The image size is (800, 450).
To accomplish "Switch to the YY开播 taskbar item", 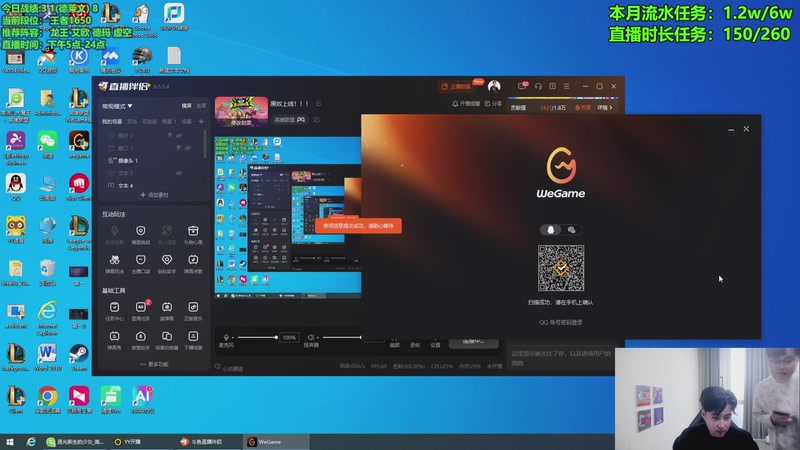I will pos(140,442).
